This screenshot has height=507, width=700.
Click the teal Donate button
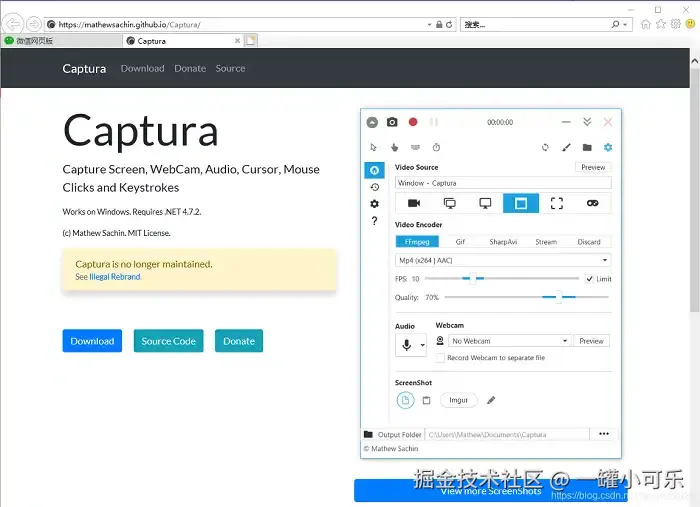(239, 341)
